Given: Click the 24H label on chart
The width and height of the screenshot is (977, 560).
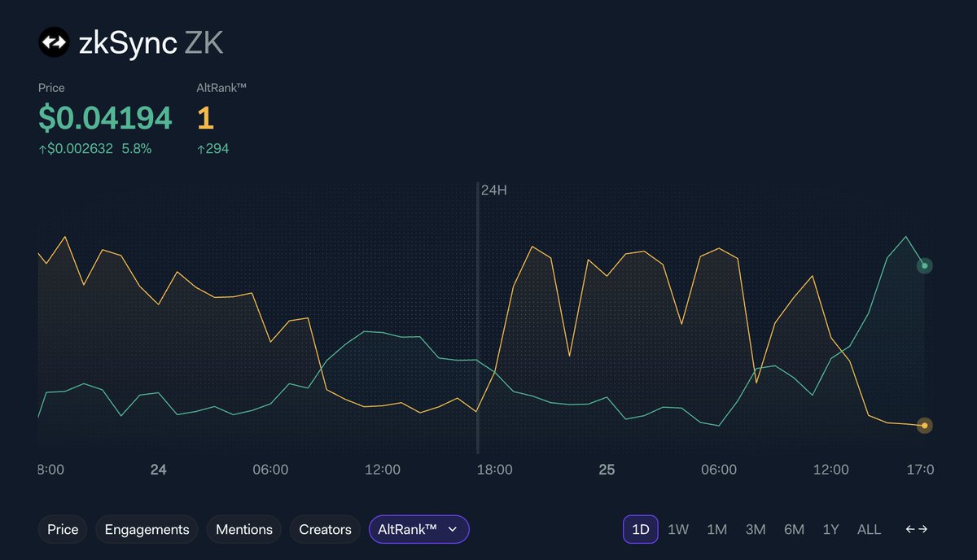Looking at the screenshot, I should [x=494, y=190].
